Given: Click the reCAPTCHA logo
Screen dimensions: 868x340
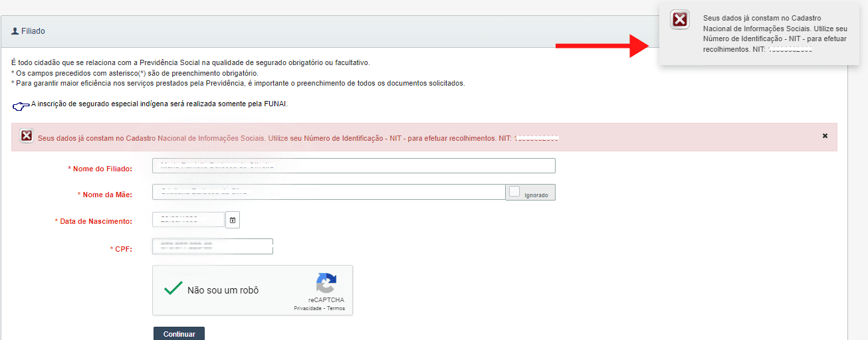Looking at the screenshot, I should [x=326, y=283].
